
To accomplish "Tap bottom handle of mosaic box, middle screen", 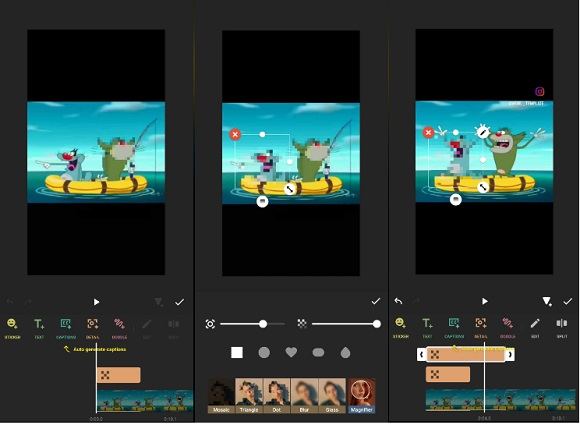I will pyautogui.click(x=262, y=201).
